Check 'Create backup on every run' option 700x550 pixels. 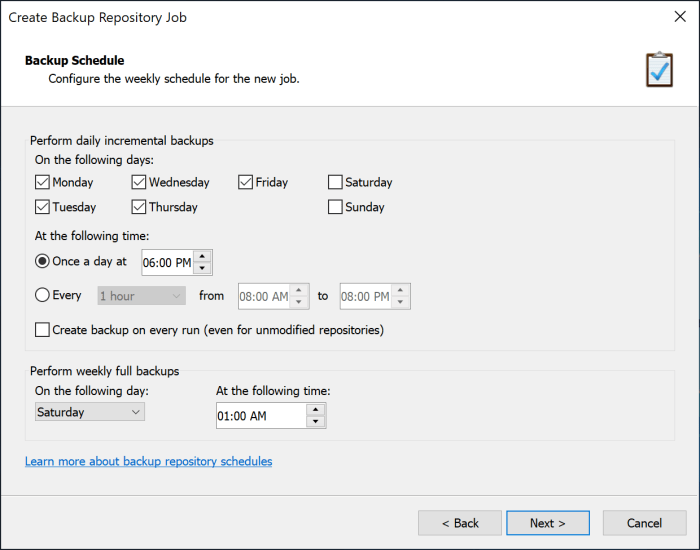[42, 330]
